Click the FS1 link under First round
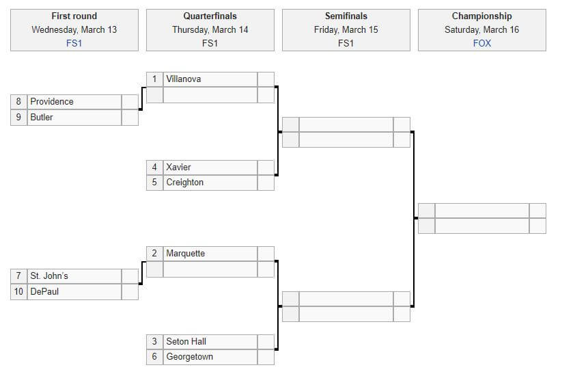 point(74,43)
